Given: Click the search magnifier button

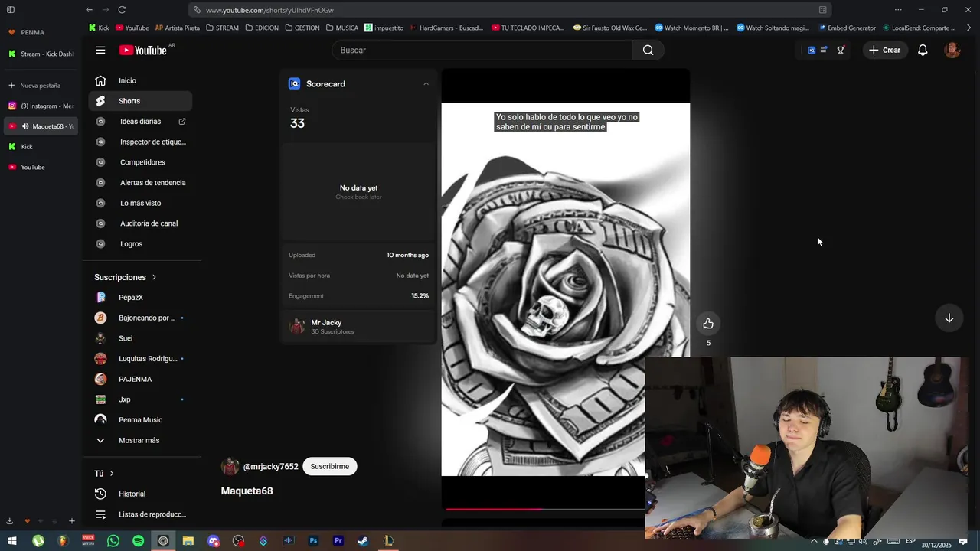Looking at the screenshot, I should click(648, 50).
